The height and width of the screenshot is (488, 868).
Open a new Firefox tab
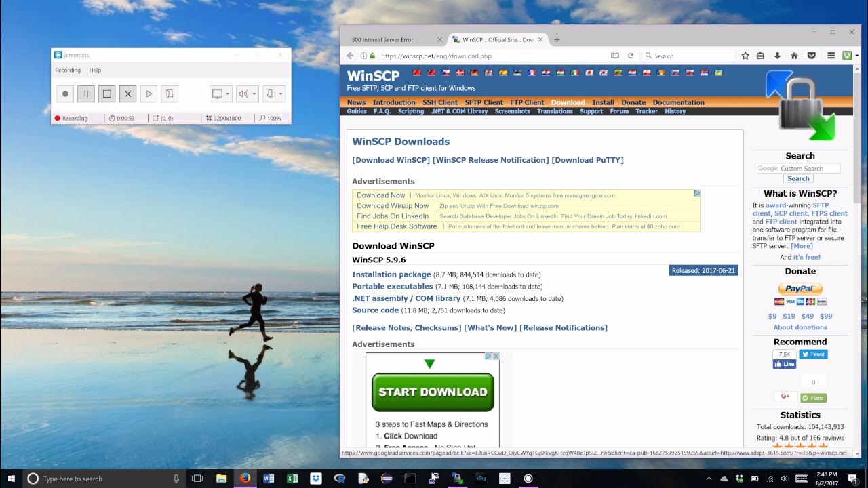tap(557, 39)
